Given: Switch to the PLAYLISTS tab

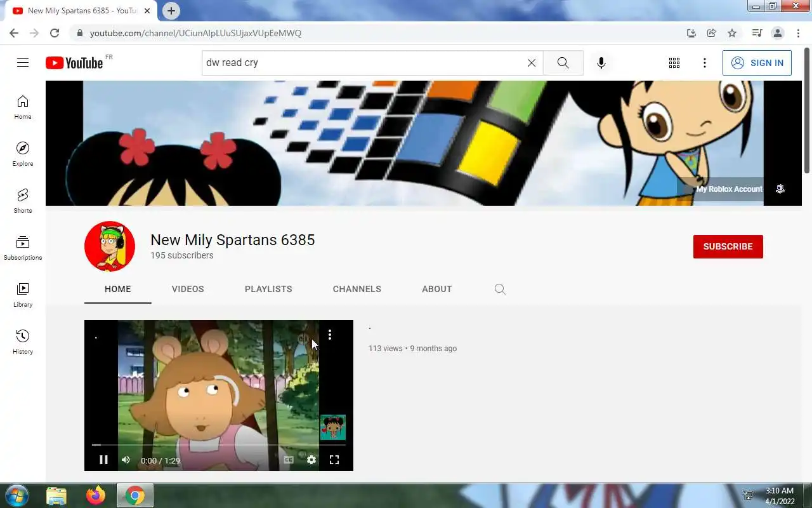Looking at the screenshot, I should click(x=268, y=289).
